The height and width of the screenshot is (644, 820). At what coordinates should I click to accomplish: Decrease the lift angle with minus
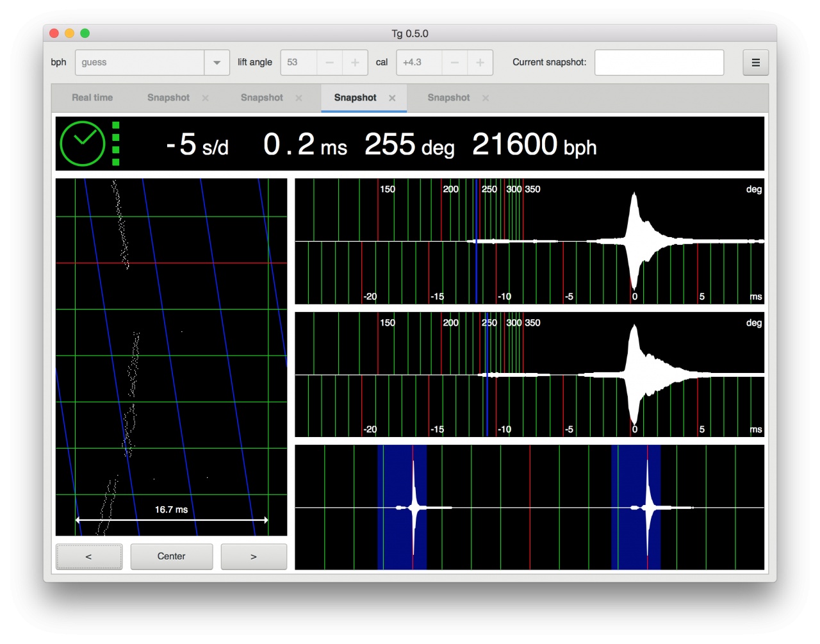pos(329,63)
